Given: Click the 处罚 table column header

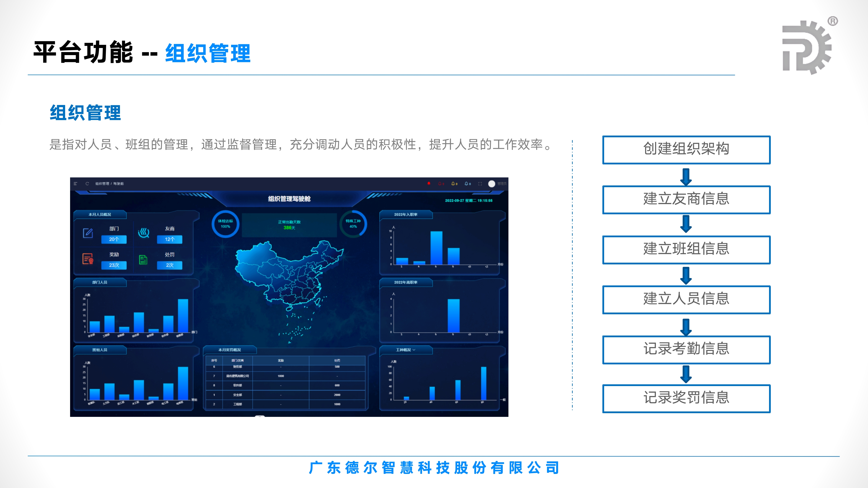Looking at the screenshot, I should coord(337,360).
